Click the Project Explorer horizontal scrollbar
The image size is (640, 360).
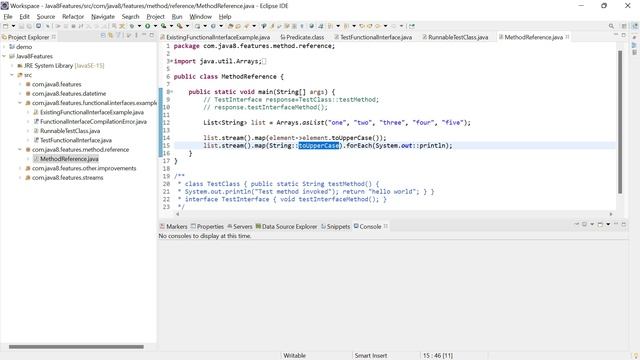[76, 347]
